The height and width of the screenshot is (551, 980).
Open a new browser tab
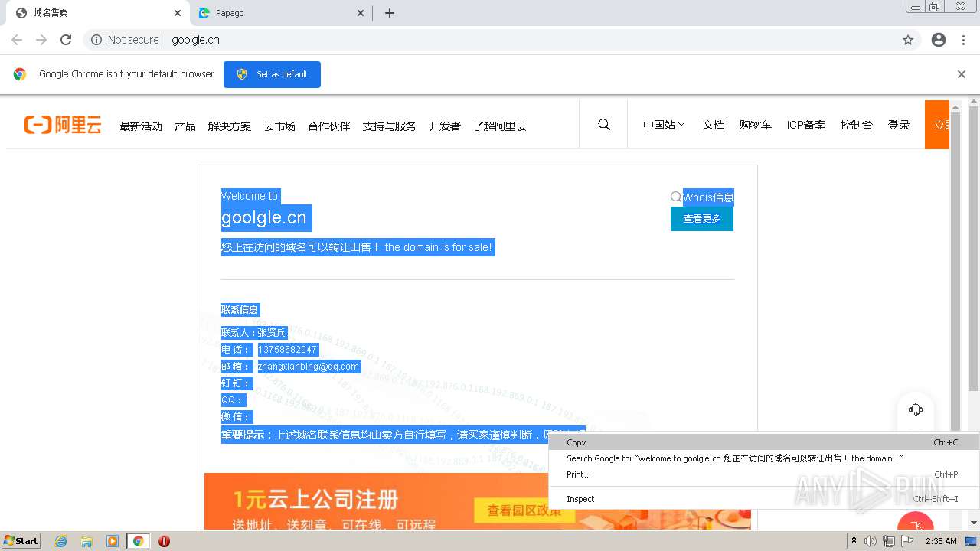(390, 13)
